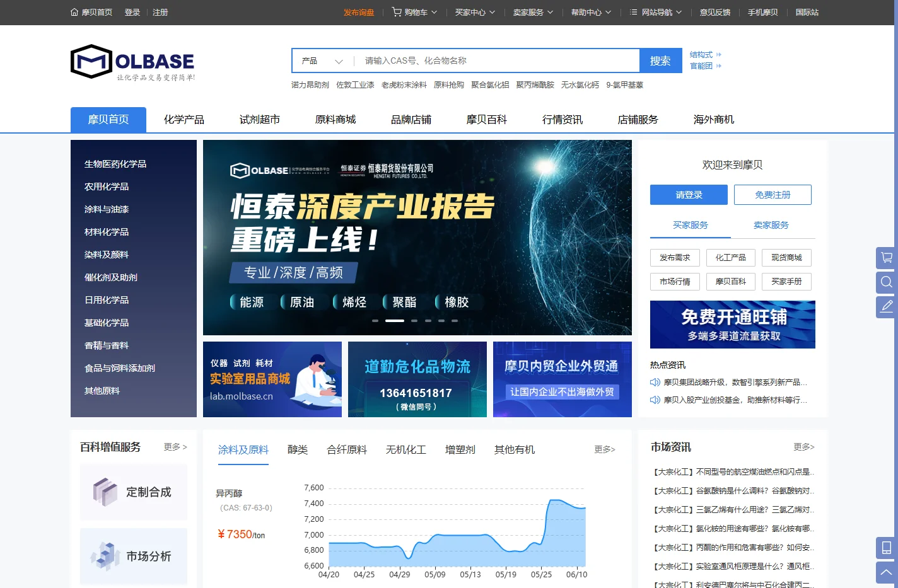This screenshot has width=898, height=588.
Task: Open the 试剂超市 nav tab
Action: point(260,120)
